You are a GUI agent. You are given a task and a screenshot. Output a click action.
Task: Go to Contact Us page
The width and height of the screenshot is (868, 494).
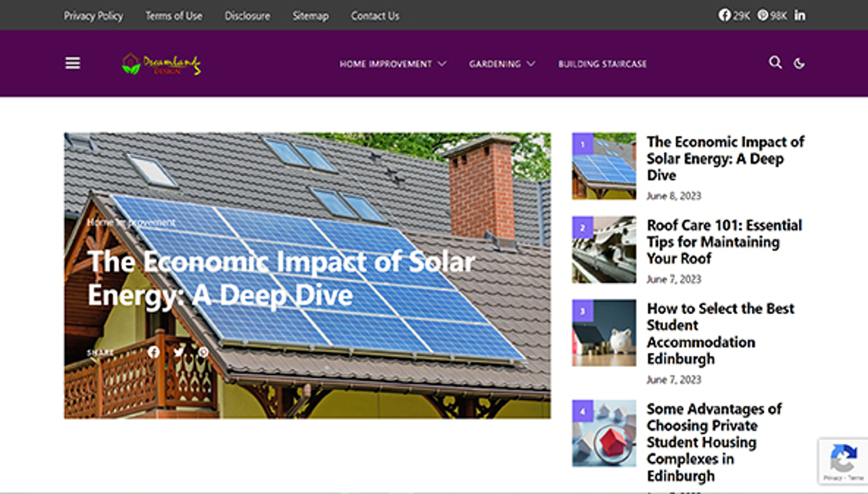(x=375, y=16)
